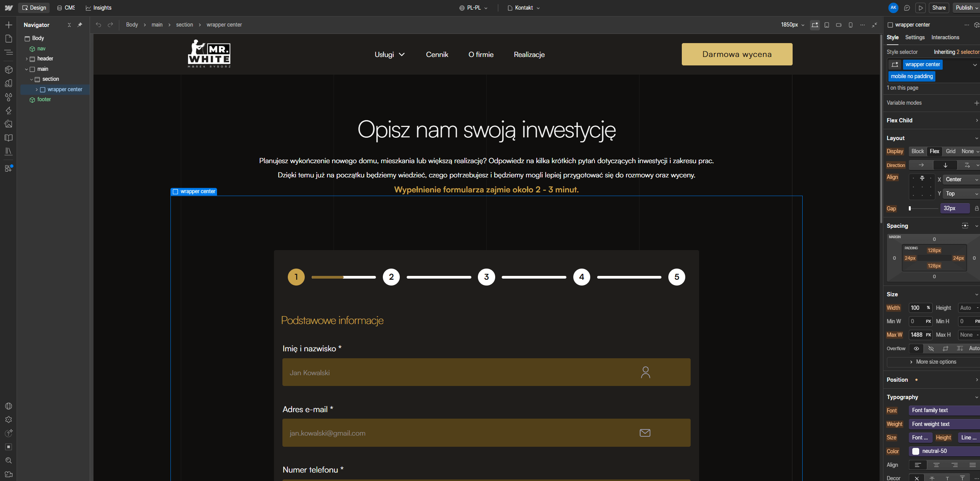The width and height of the screenshot is (980, 481).
Task: Click the Redo arrow
Action: click(110, 25)
